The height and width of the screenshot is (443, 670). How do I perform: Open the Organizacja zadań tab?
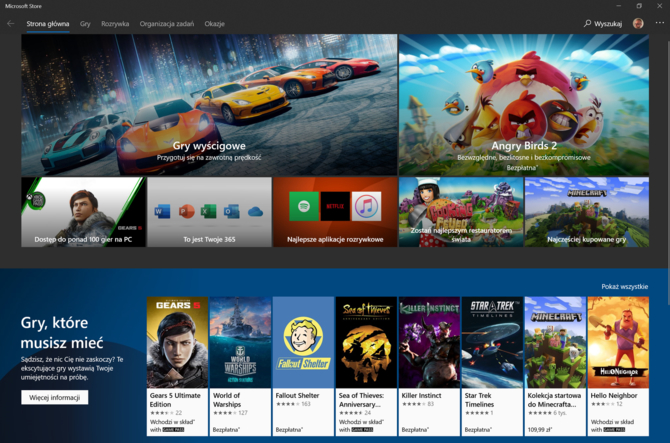[167, 24]
